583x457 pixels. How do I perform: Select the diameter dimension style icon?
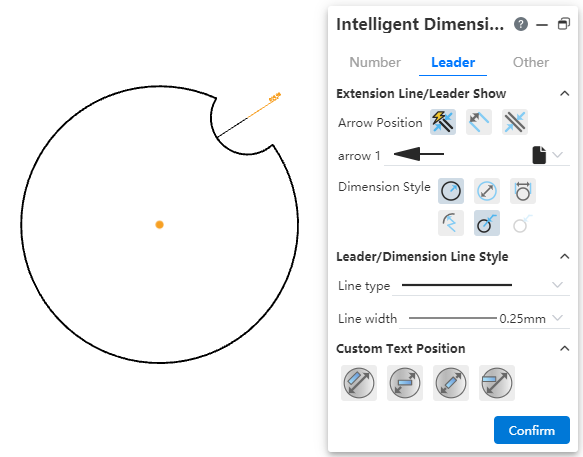[x=487, y=191]
